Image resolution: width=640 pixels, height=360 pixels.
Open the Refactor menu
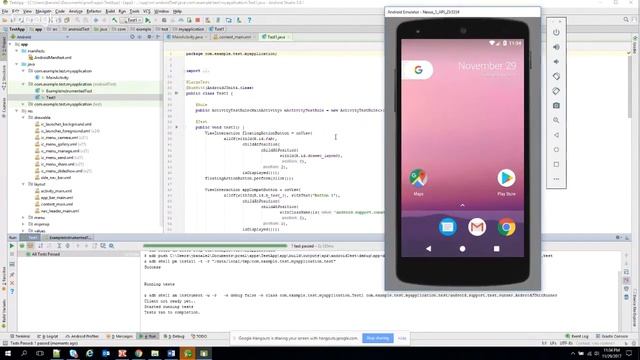coord(93,11)
